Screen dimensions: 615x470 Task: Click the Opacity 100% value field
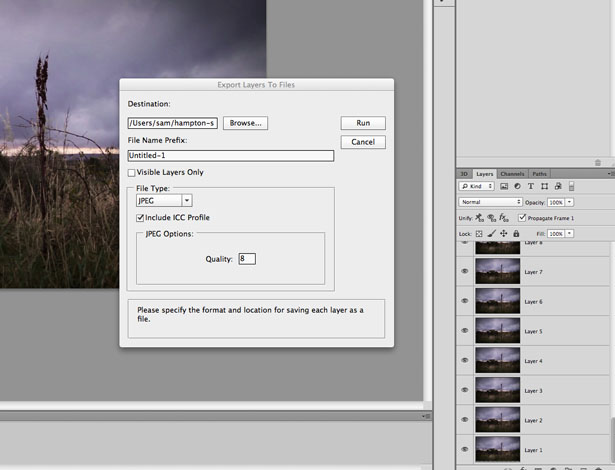coord(556,202)
